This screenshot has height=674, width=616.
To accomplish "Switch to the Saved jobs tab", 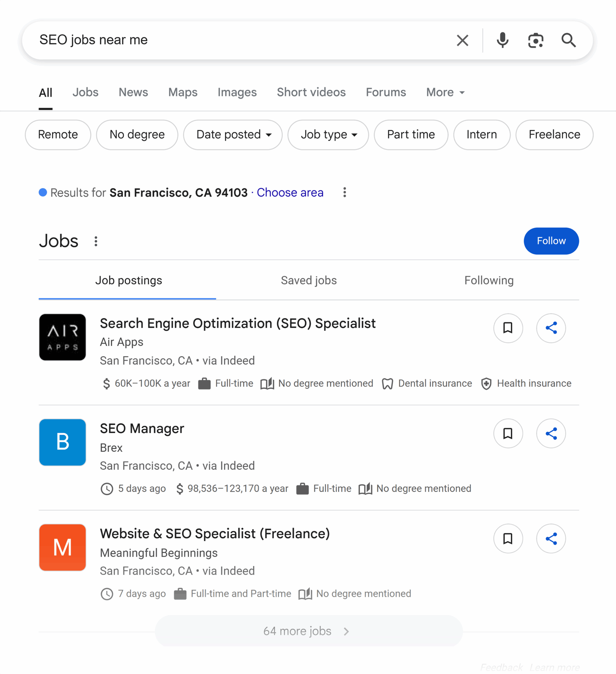I will point(308,280).
